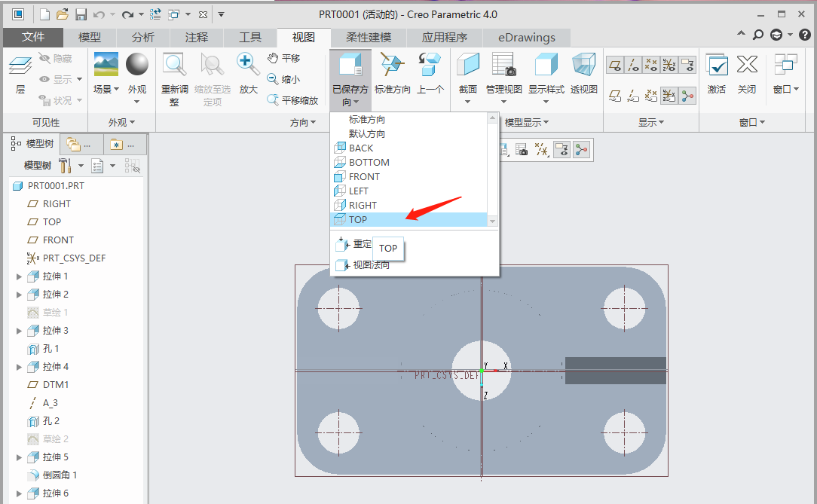The image size is (817, 504).
Task: Open Display Style (显示样式) options
Action: click(x=546, y=78)
